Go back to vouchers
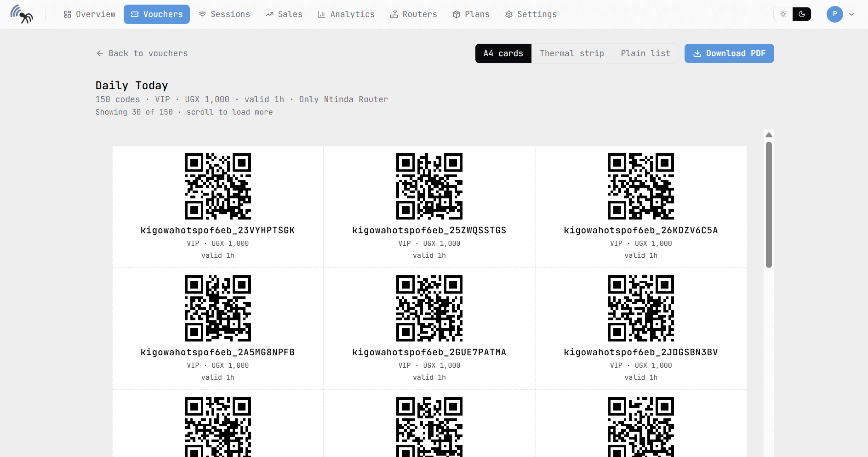The width and height of the screenshot is (868, 457). pos(142,53)
